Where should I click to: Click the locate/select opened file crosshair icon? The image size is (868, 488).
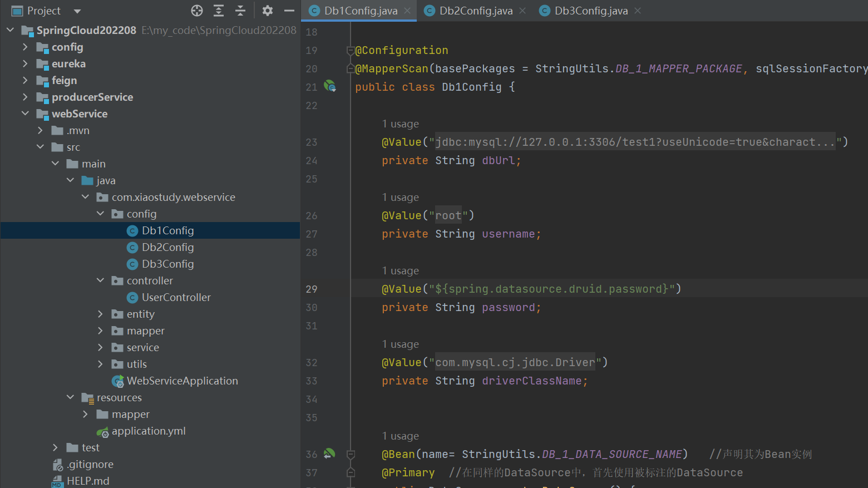[197, 11]
